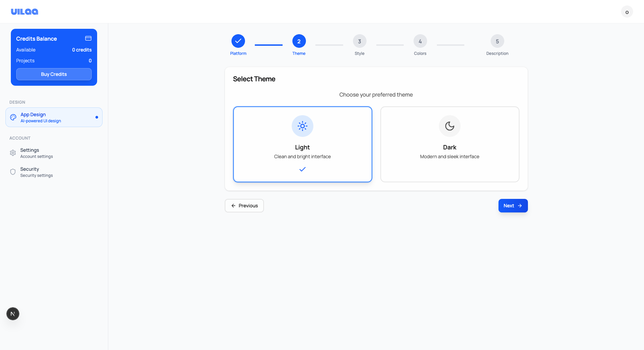Go back using the Previous button
The image size is (644, 350).
244,206
